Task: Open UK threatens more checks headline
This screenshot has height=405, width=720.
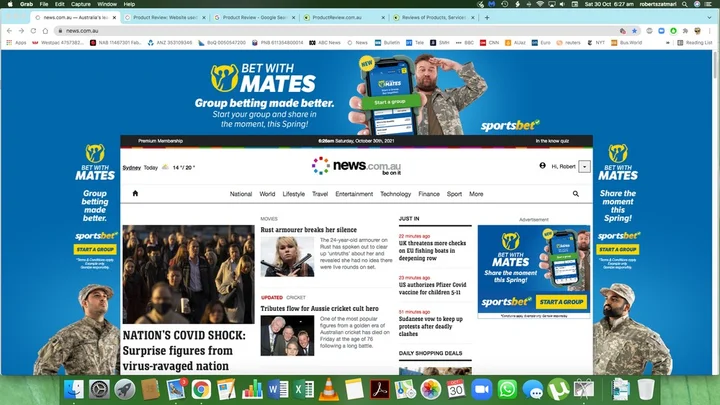Action: point(432,251)
